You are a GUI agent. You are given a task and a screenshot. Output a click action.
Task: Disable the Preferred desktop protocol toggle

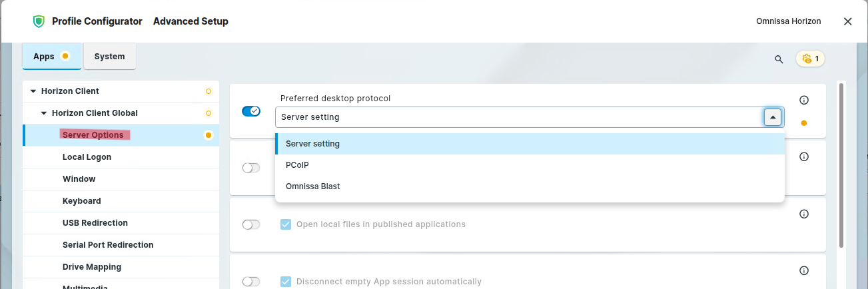point(251,111)
